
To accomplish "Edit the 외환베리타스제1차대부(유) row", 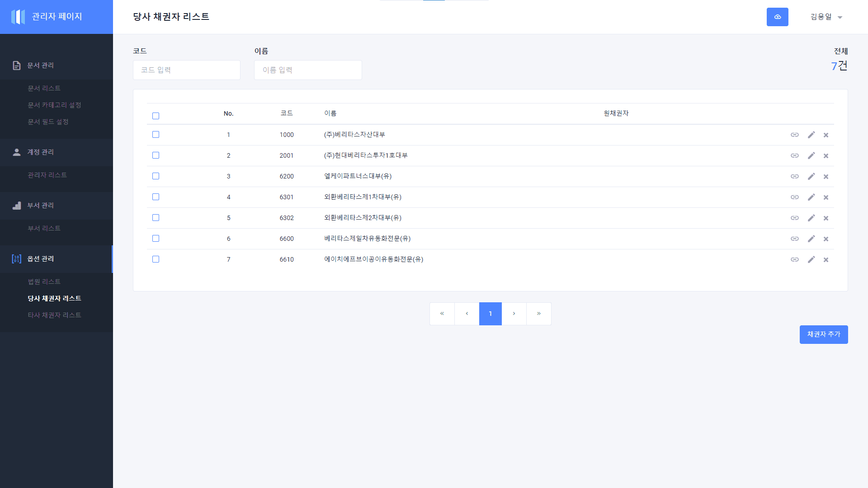I will point(811,197).
